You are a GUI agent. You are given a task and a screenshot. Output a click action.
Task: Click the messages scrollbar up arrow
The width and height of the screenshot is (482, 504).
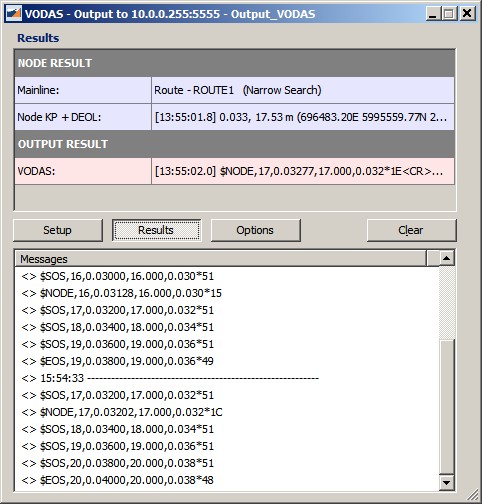tap(446, 258)
